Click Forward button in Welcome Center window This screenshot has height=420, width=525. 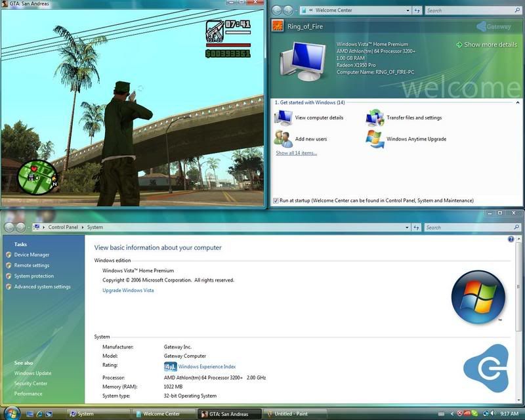[288, 10]
